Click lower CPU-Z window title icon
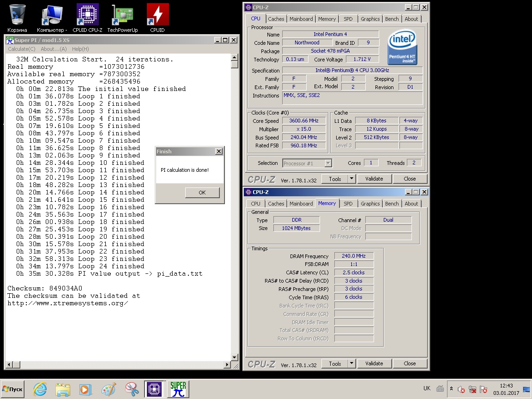 (248, 192)
